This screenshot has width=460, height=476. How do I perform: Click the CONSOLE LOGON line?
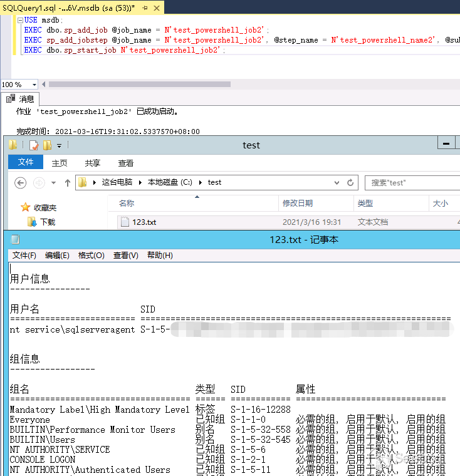pyautogui.click(x=42, y=460)
